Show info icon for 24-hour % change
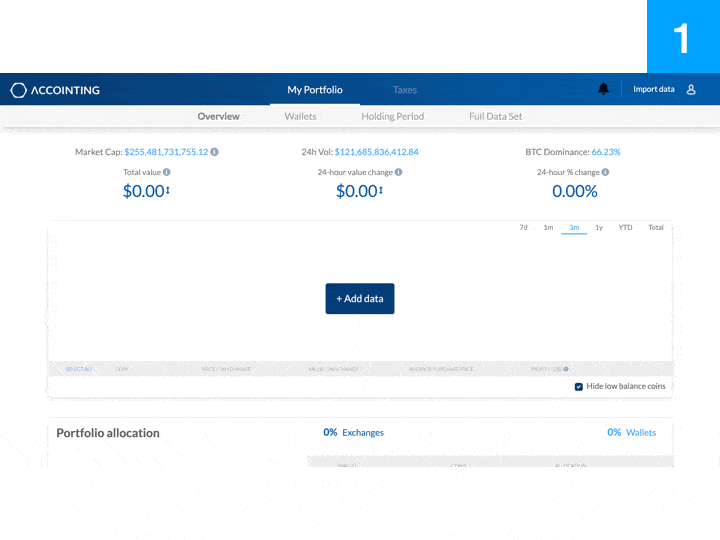The width and height of the screenshot is (720, 540). [606, 172]
